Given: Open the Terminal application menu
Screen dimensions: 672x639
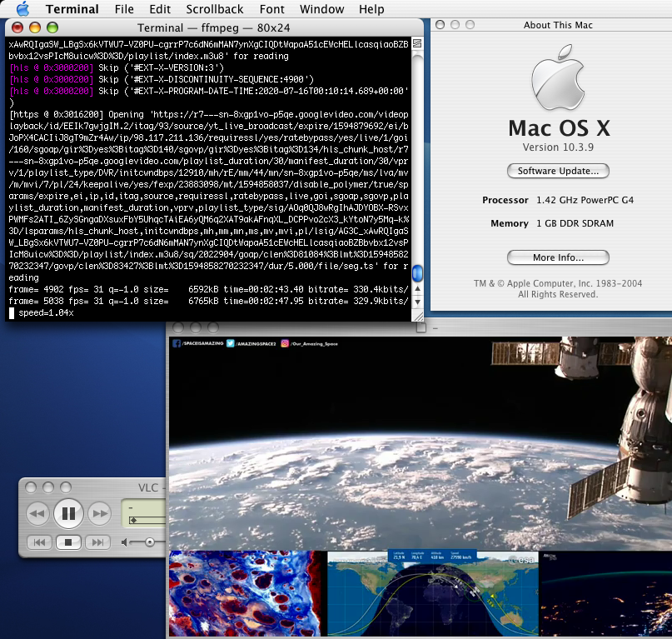Looking at the screenshot, I should pyautogui.click(x=72, y=9).
